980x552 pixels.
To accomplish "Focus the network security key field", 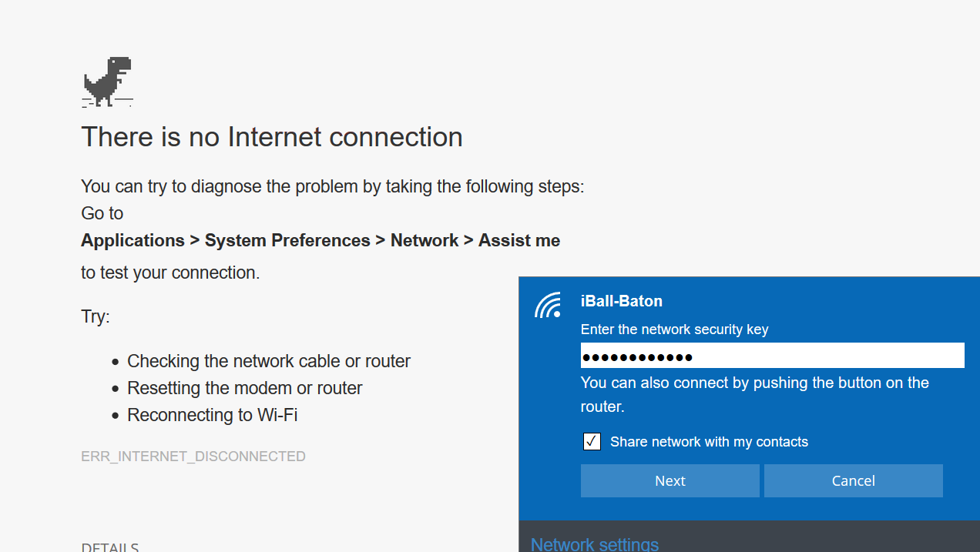I will (x=772, y=356).
